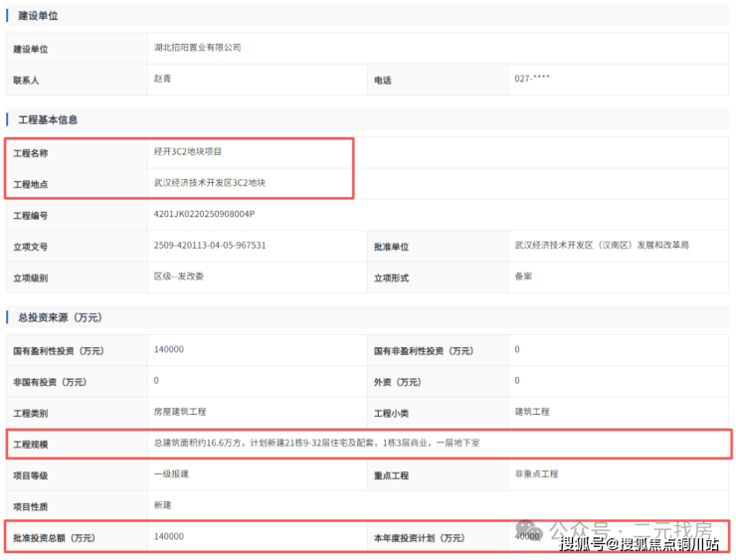Click the 总投资来源（万元） section header
Screen dimensions: 736x560
[60, 317]
